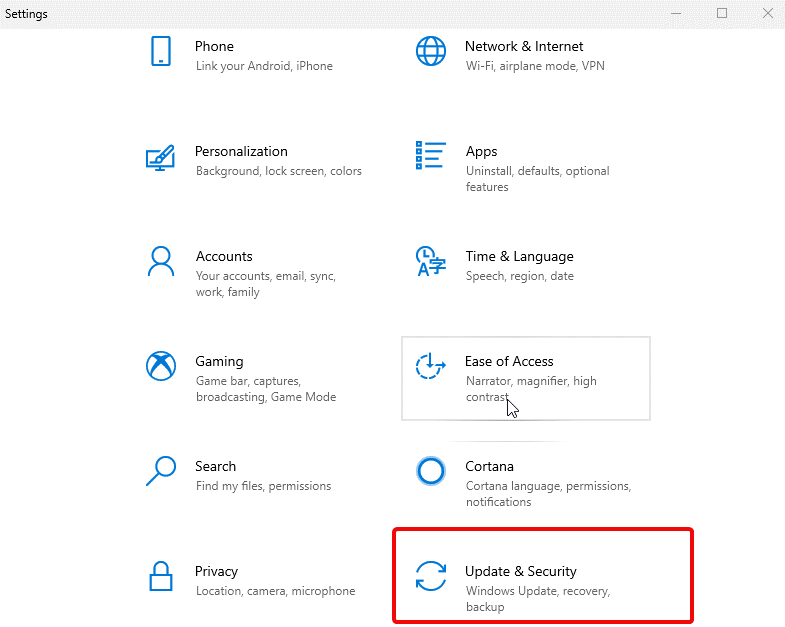
Task: Click 'Your accounts, email, sync' description
Action: (266, 284)
